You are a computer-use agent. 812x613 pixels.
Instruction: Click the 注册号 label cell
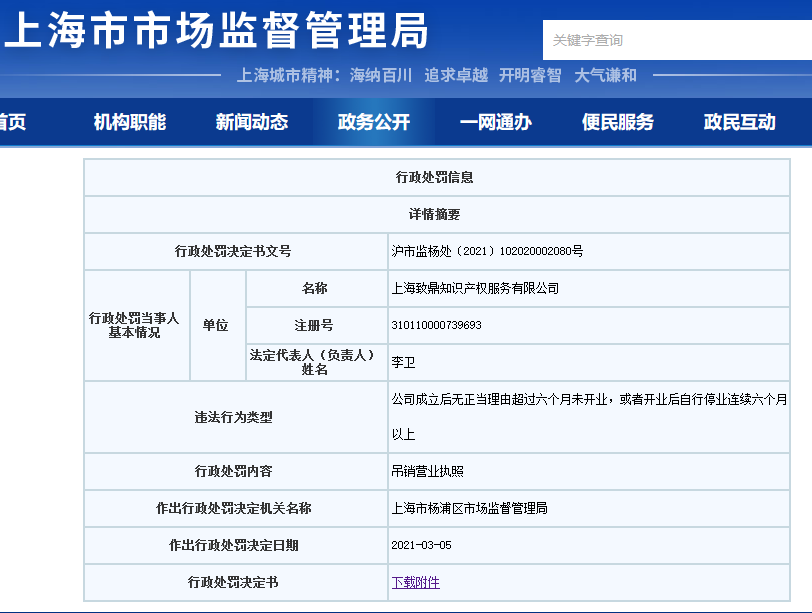click(x=316, y=325)
